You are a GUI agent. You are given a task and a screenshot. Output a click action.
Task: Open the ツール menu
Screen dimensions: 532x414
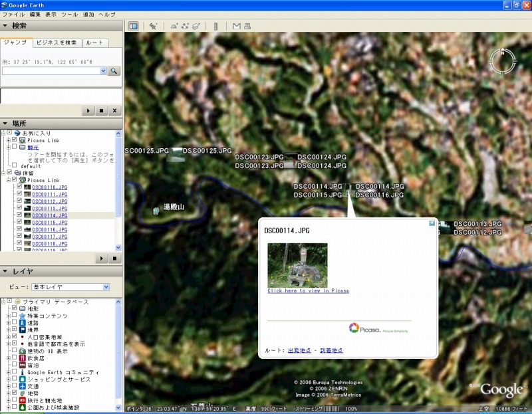(x=69, y=14)
